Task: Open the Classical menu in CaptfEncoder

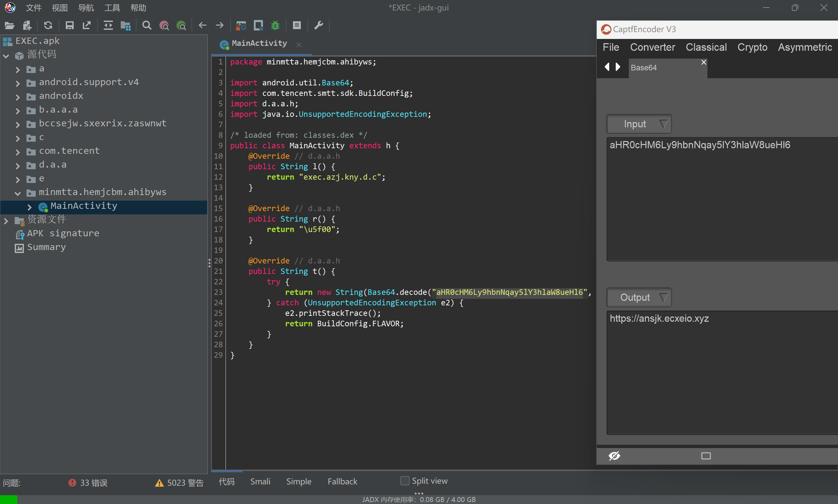Action: [706, 47]
